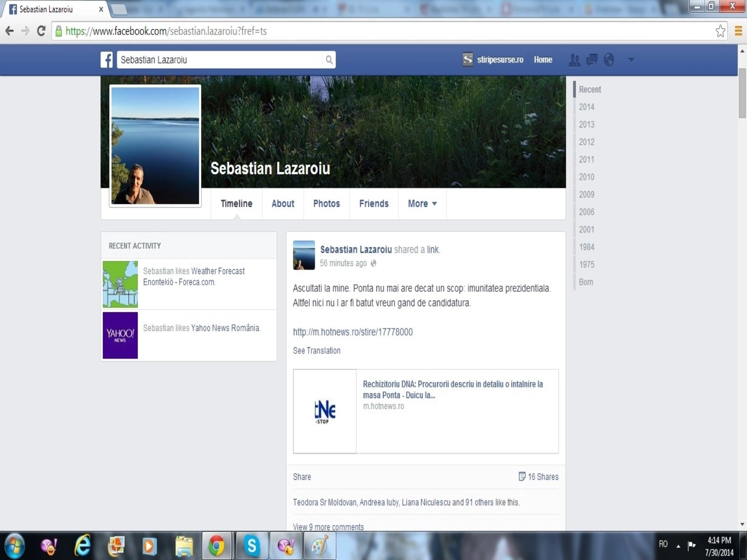Viewport: 747px width, 560px height.
Task: Open Windows Start button
Action: [x=14, y=546]
